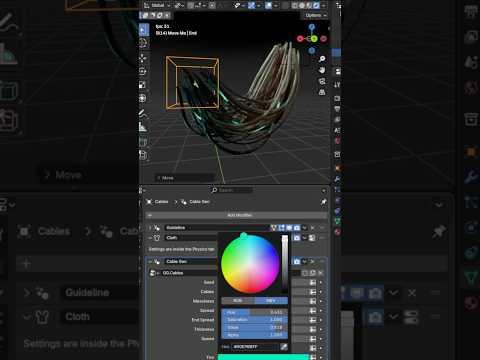The width and height of the screenshot is (480, 360).
Task: Open the green Object Data tab
Action: [337, 221]
